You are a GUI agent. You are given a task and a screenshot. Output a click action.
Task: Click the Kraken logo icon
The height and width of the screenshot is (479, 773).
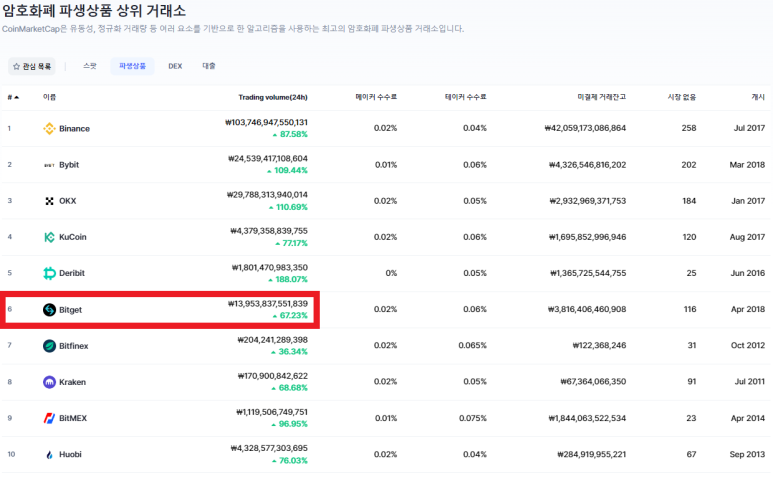49,382
